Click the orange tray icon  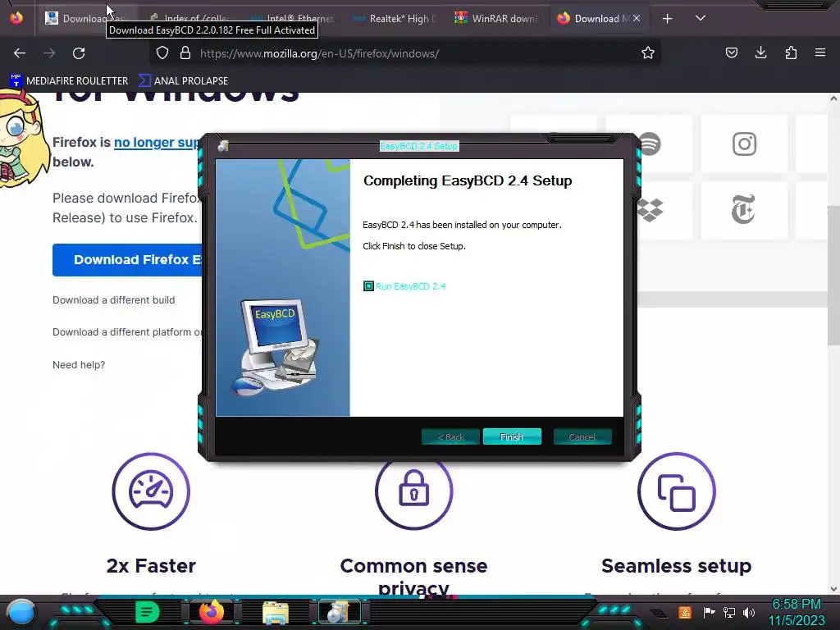coord(685,612)
